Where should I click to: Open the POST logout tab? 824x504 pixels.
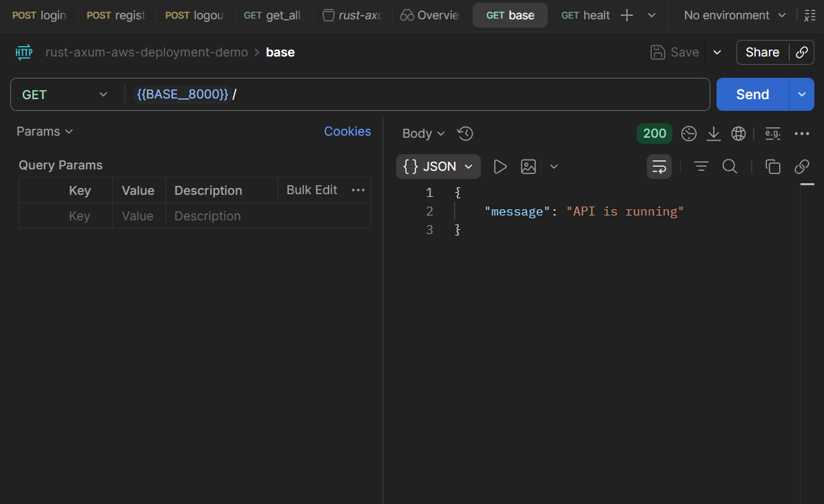194,15
